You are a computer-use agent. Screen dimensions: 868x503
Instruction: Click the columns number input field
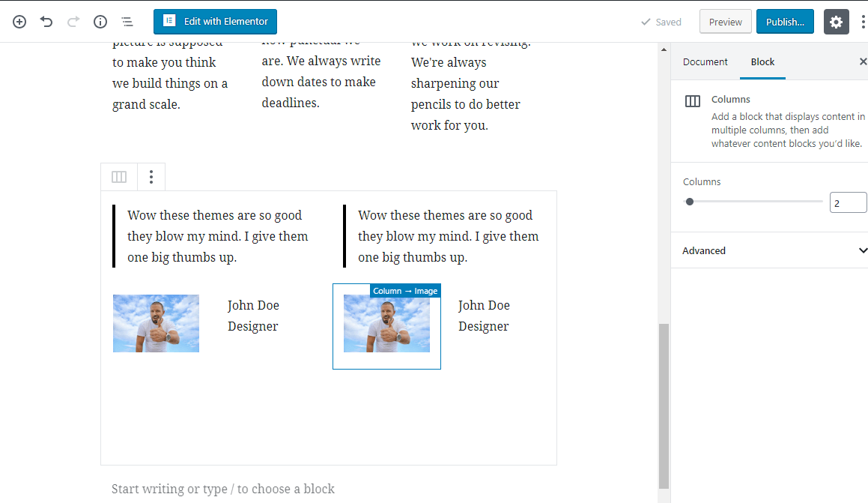click(x=848, y=202)
